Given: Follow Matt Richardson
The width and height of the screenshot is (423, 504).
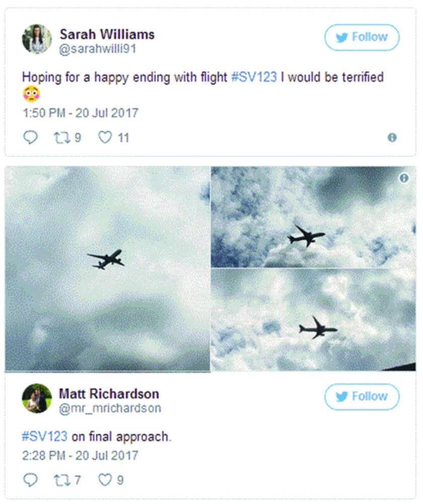Looking at the screenshot, I should point(362,397).
